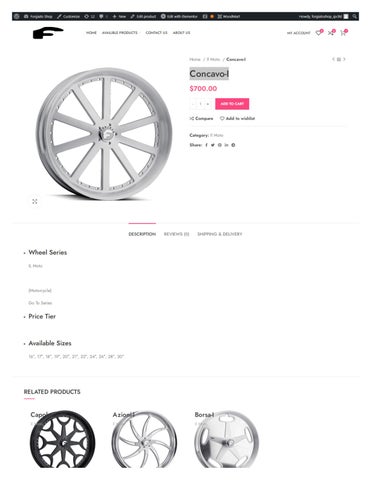Click the Add to wishlist link
The image size is (371, 480).
coord(237,118)
